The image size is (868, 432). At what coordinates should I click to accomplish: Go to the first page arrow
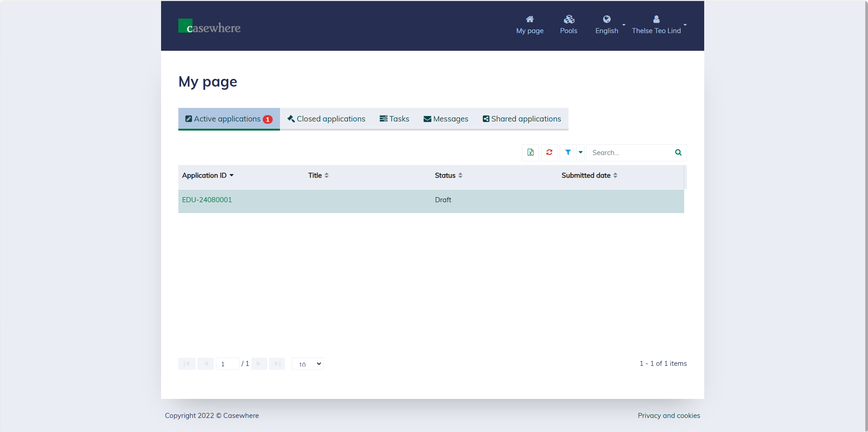[x=186, y=364]
